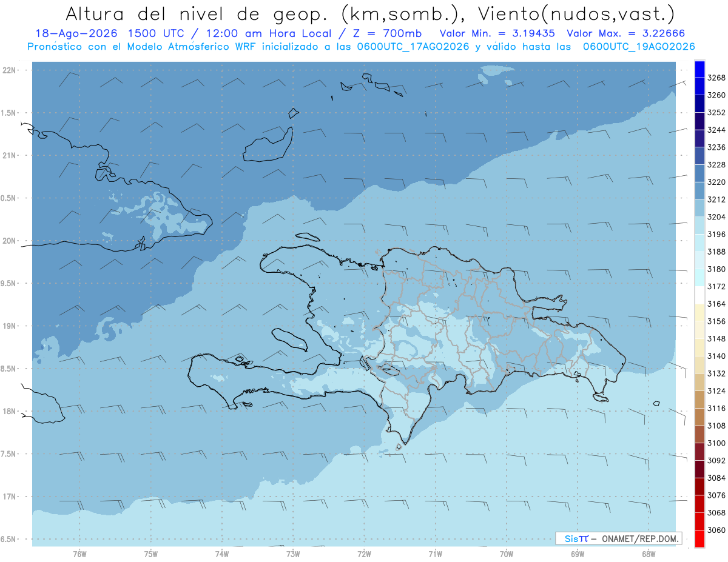Click the '73W' longitude label
The image size is (728, 562).
293,554
